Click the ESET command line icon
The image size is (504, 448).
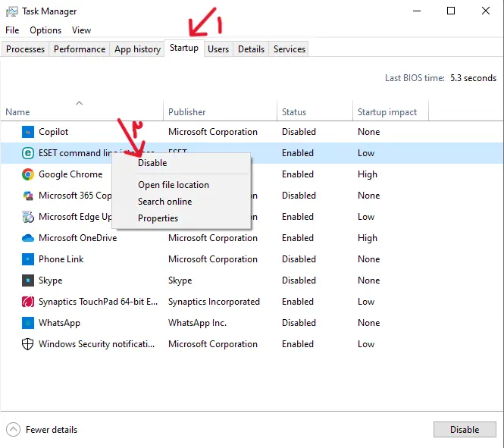point(27,153)
